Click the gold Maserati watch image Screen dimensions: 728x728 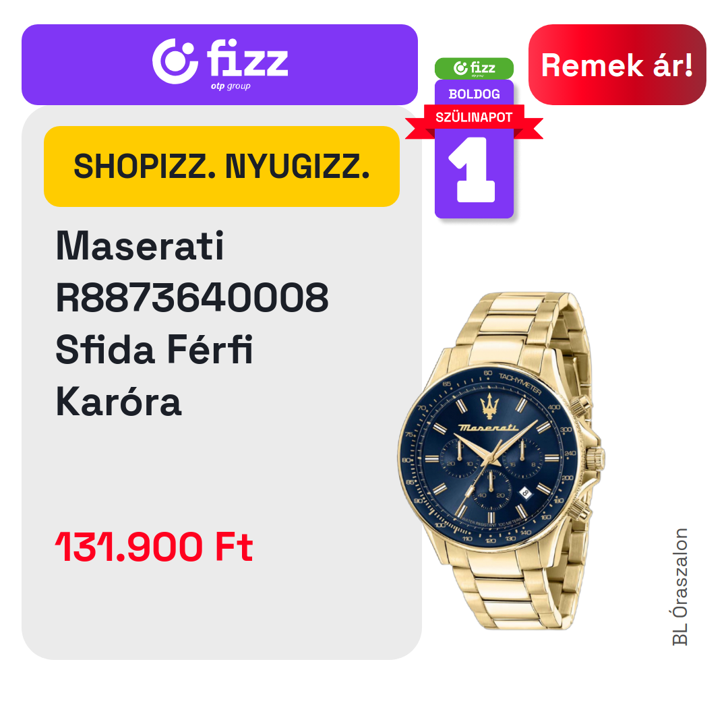[x=502, y=460]
